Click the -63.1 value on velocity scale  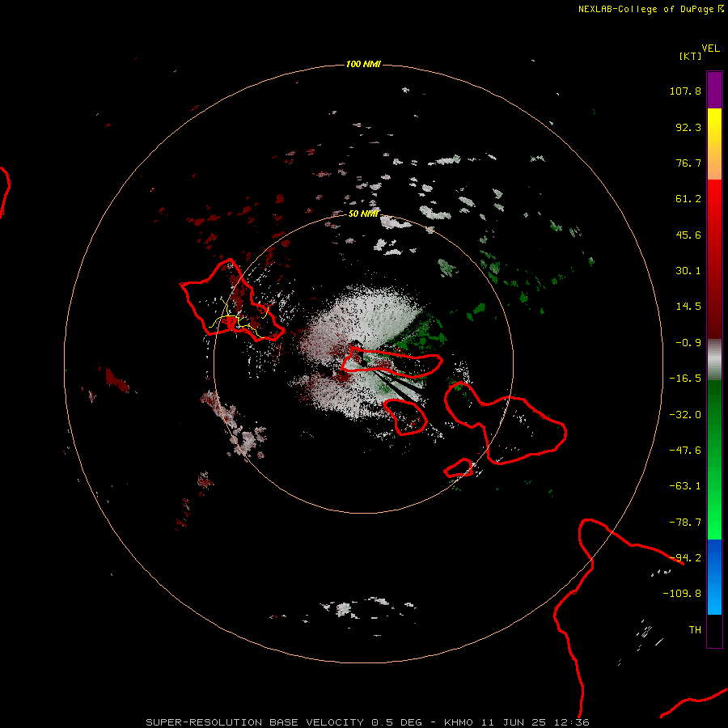(685, 486)
